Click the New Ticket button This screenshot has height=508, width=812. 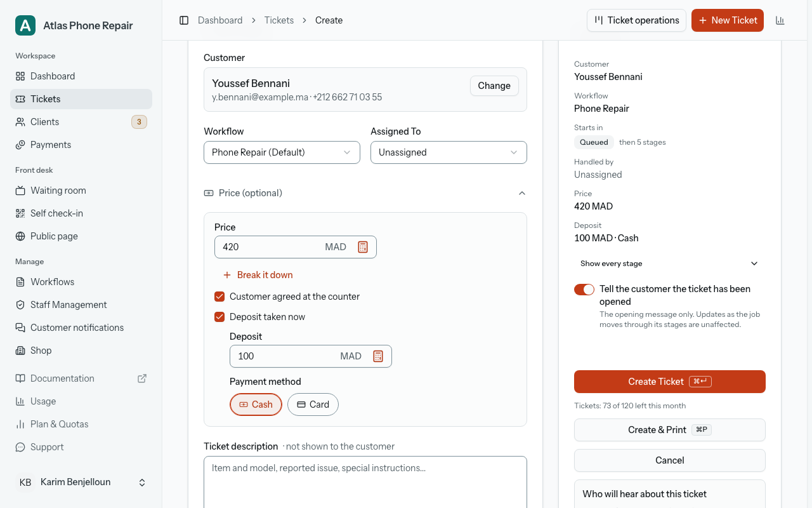point(727,20)
